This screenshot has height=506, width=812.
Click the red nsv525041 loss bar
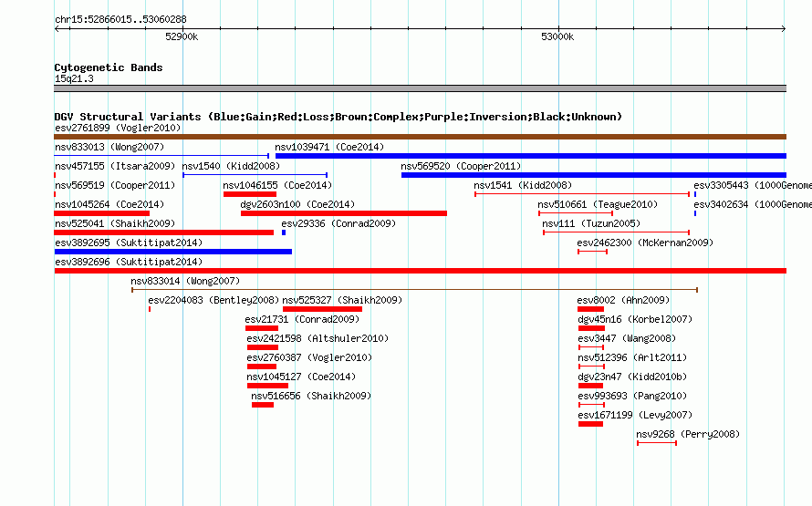point(163,232)
